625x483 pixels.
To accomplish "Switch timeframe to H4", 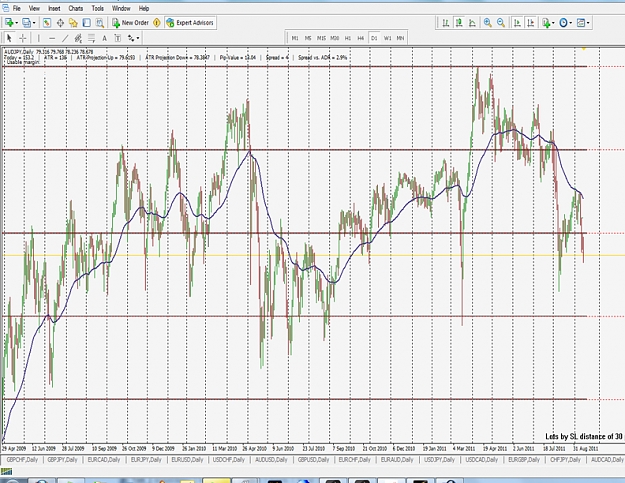I will 361,38.
